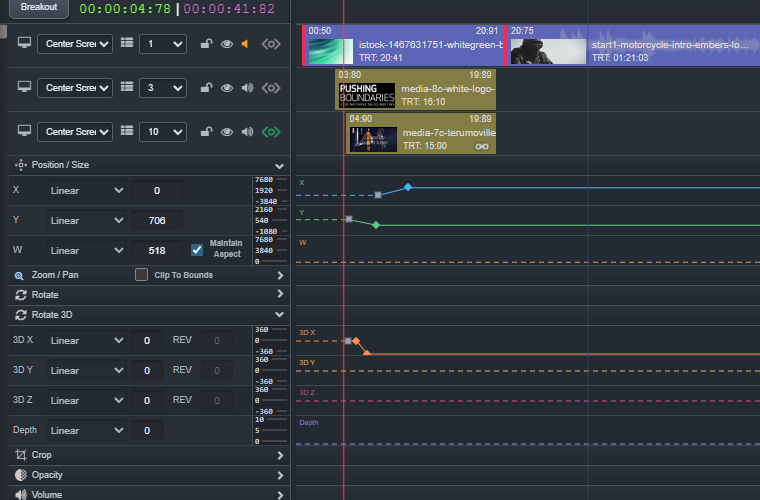Screen dimensions: 760x500
Task: Click the Crop tool icon
Action: [x=21, y=455]
